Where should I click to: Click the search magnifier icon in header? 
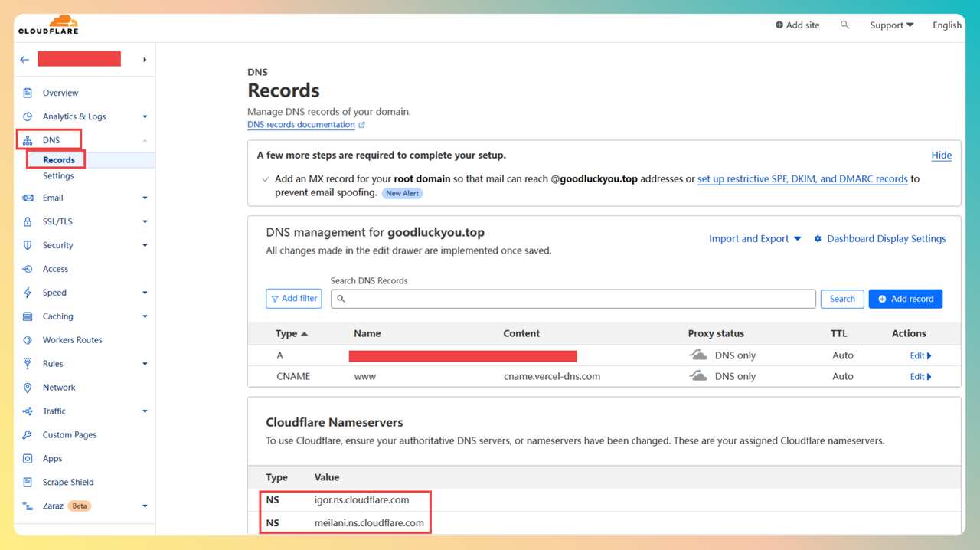[x=844, y=25]
